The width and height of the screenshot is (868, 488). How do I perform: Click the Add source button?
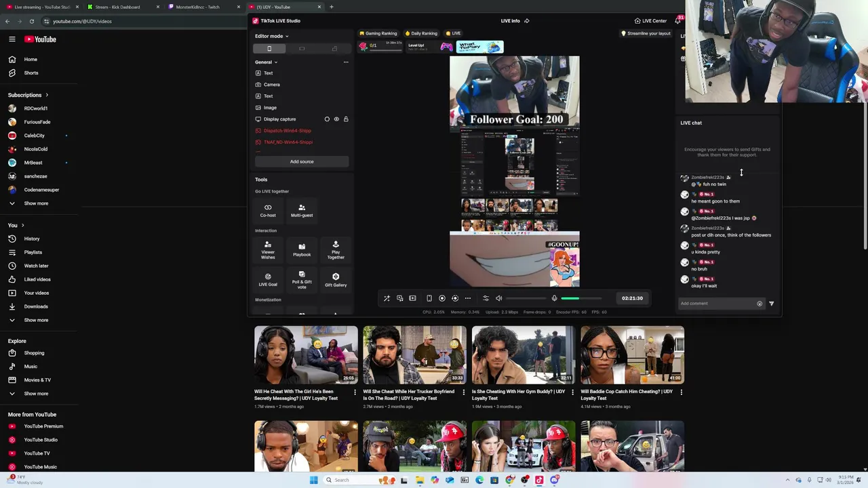[302, 161]
